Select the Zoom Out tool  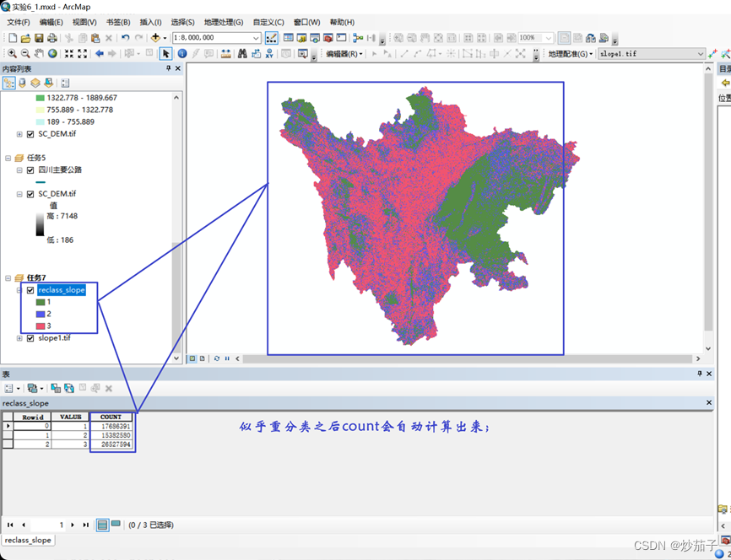click(25, 54)
